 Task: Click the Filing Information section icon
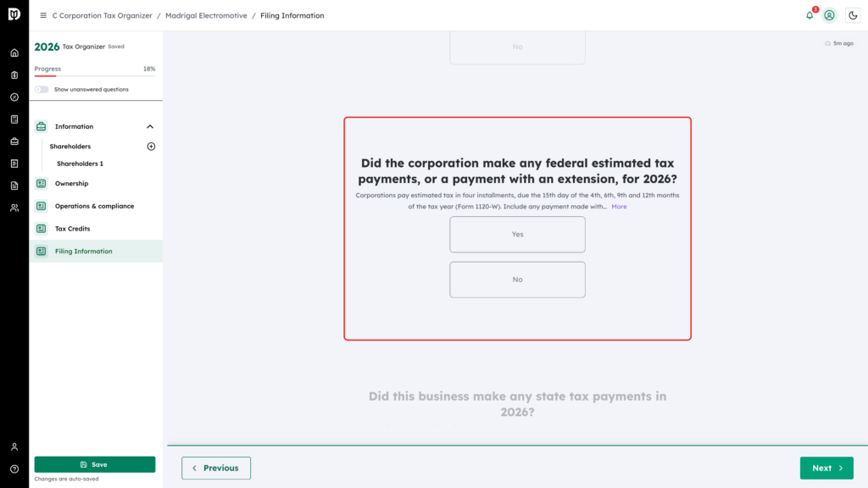[x=41, y=251]
